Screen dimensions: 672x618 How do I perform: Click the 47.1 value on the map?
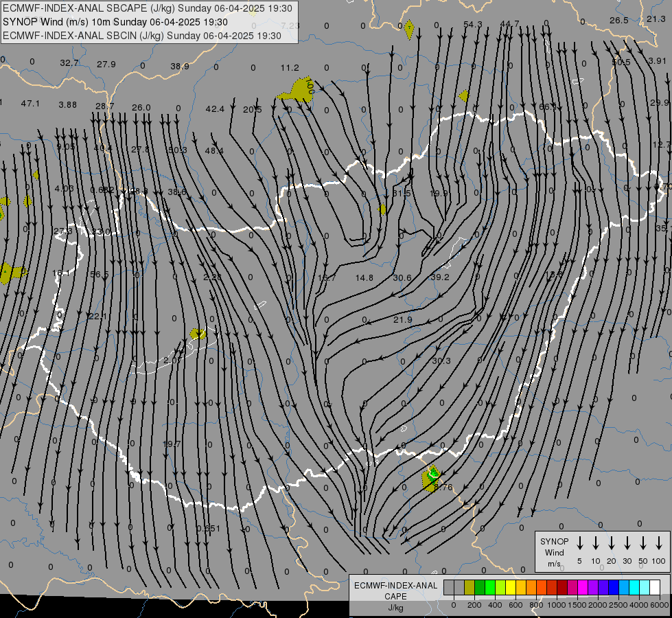[x=30, y=104]
